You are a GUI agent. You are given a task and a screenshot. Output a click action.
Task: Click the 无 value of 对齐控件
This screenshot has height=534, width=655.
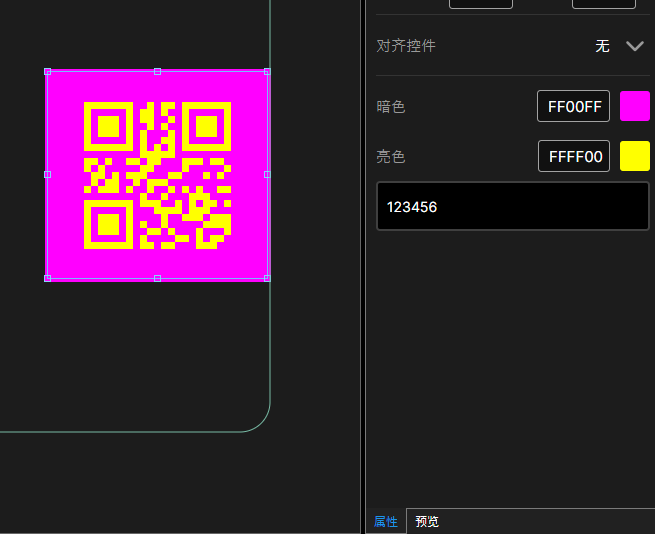coord(602,46)
